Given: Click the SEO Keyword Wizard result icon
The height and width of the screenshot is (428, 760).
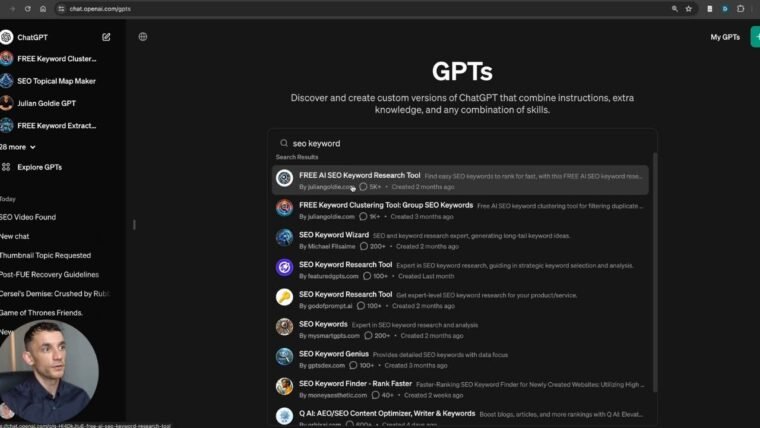Looking at the screenshot, I should tap(285, 238).
